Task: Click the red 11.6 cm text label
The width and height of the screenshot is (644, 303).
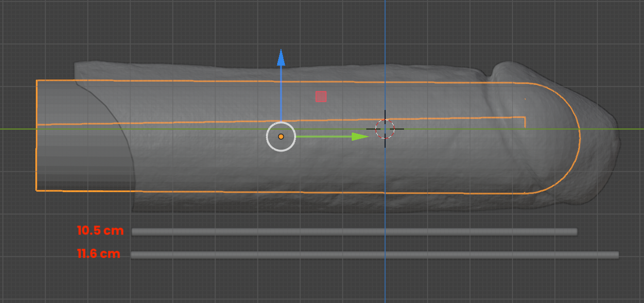Action: [98, 253]
